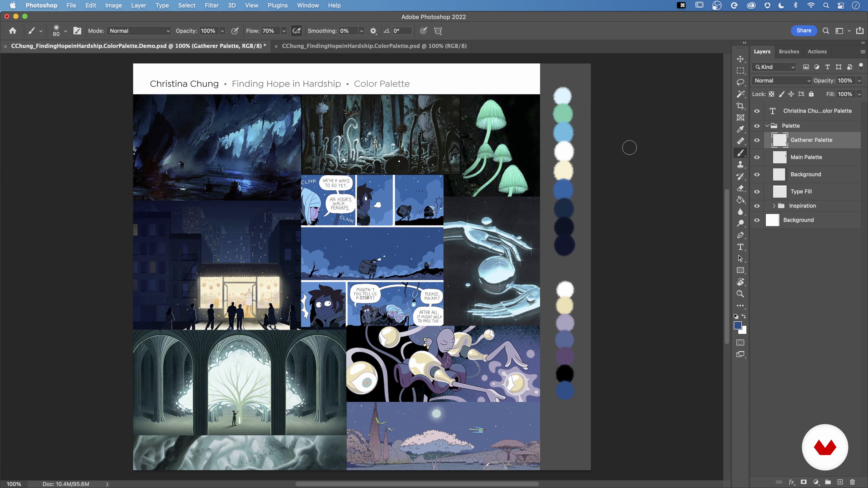The height and width of the screenshot is (488, 868).
Task: Select the Move tool
Action: [740, 59]
